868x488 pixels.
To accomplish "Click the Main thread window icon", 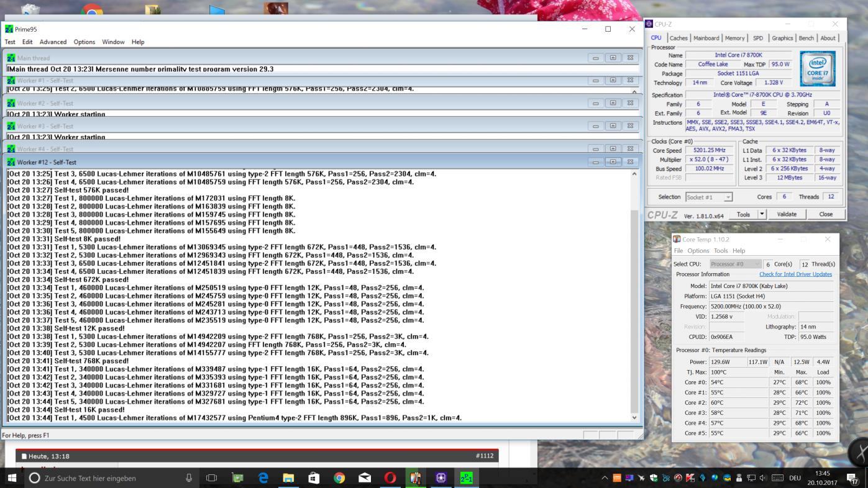I will point(10,58).
